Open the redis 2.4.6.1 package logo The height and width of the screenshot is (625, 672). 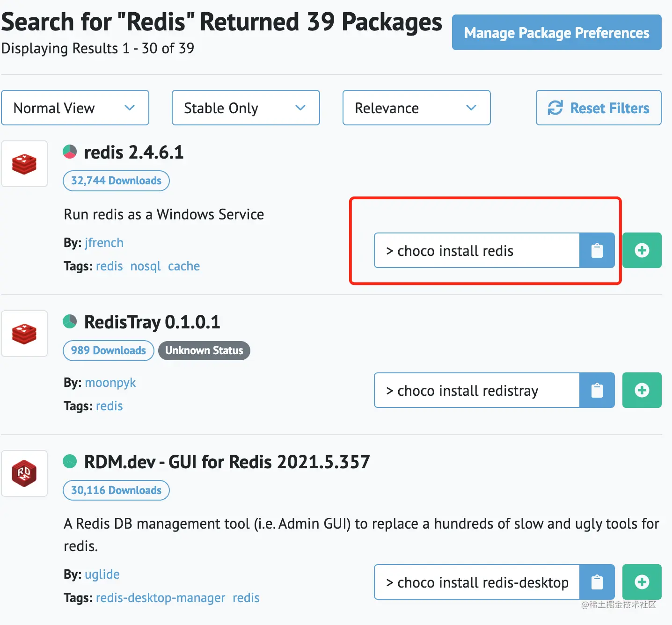click(x=24, y=164)
